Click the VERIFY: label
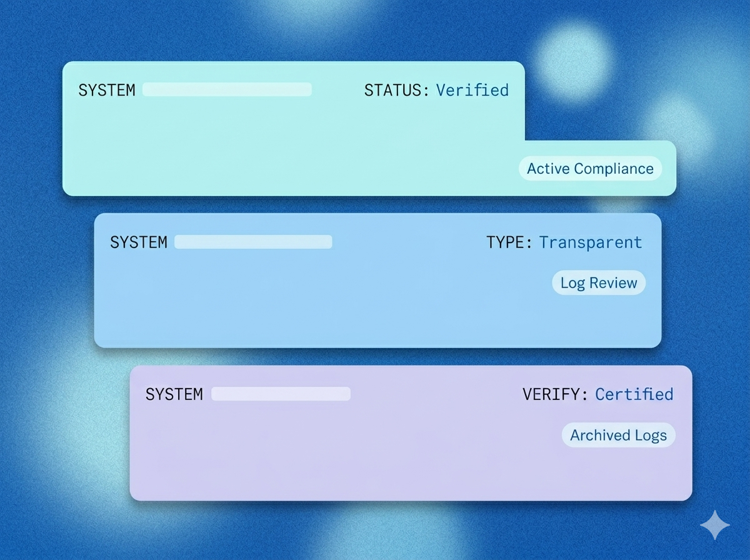Screen dimensions: 750x560 [556, 394]
